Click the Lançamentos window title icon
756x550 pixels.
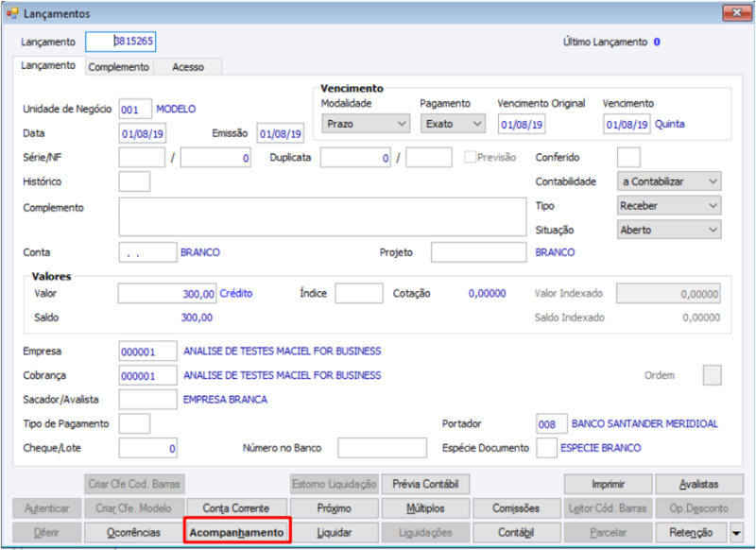click(x=12, y=13)
